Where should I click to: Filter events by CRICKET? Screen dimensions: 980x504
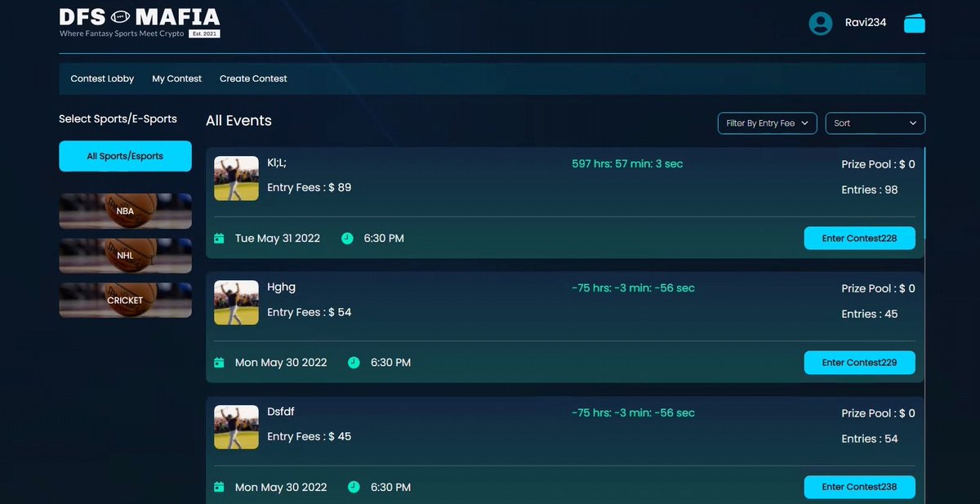pyautogui.click(x=125, y=300)
